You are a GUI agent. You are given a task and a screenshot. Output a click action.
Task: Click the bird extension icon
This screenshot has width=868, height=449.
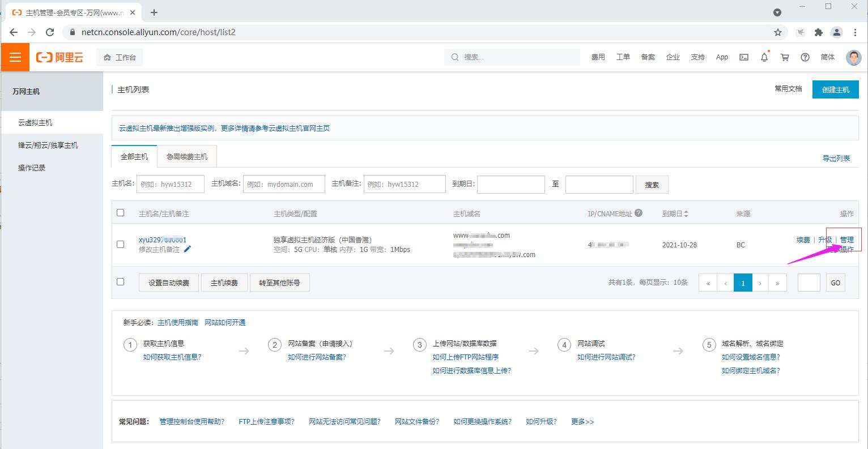[801, 32]
